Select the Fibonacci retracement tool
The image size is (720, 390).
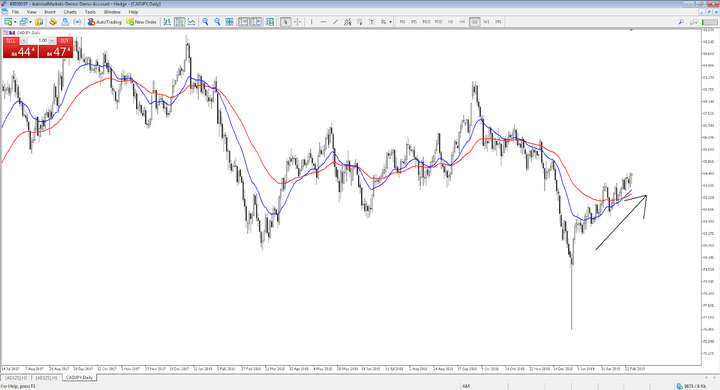point(360,22)
